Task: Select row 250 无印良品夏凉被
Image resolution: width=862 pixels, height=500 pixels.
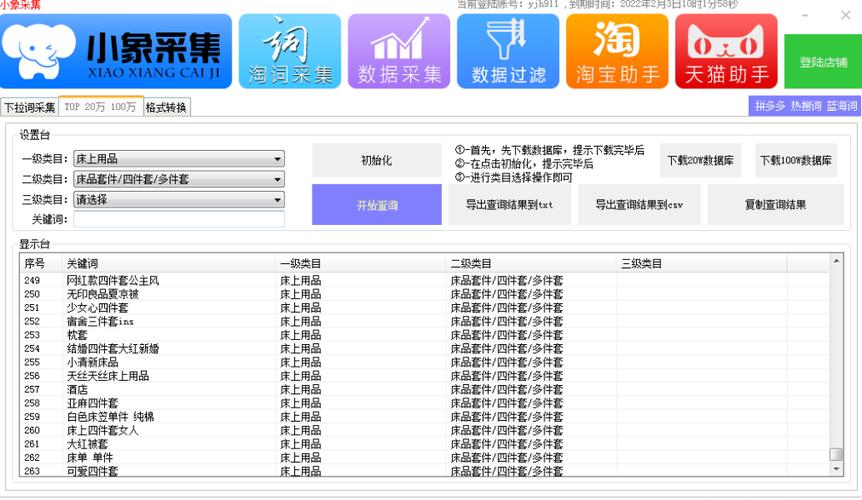Action: pyautogui.click(x=424, y=294)
